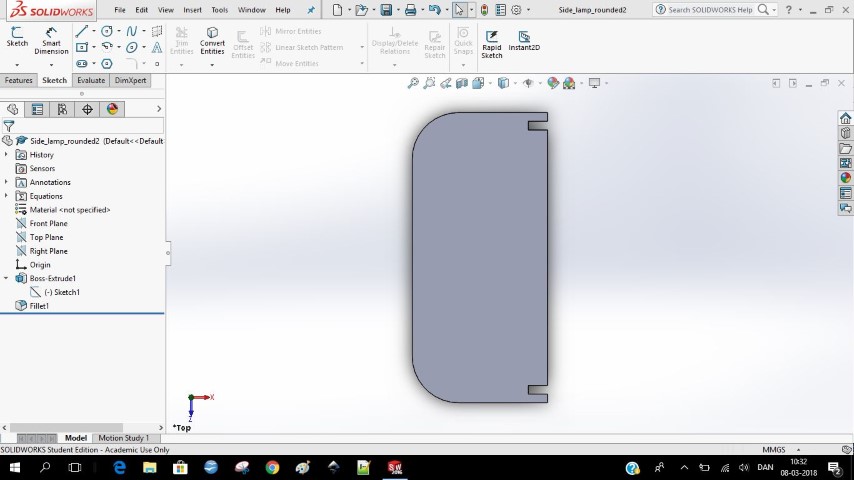Select the Polygon sketch tool
854x480 pixels.
point(107,64)
